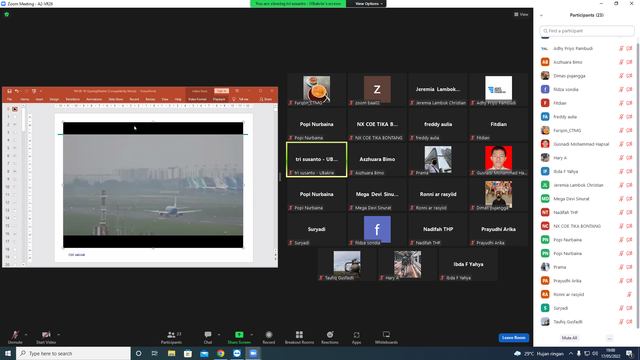Toggle the video icon beside Aszhuara Bimo

629,62
